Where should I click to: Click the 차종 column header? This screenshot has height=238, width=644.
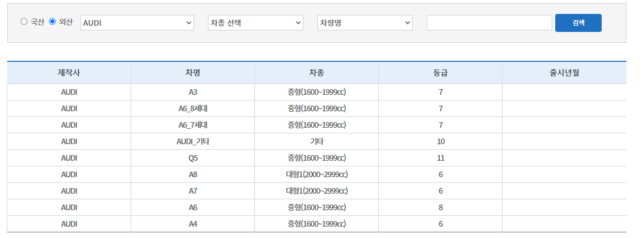tap(316, 73)
